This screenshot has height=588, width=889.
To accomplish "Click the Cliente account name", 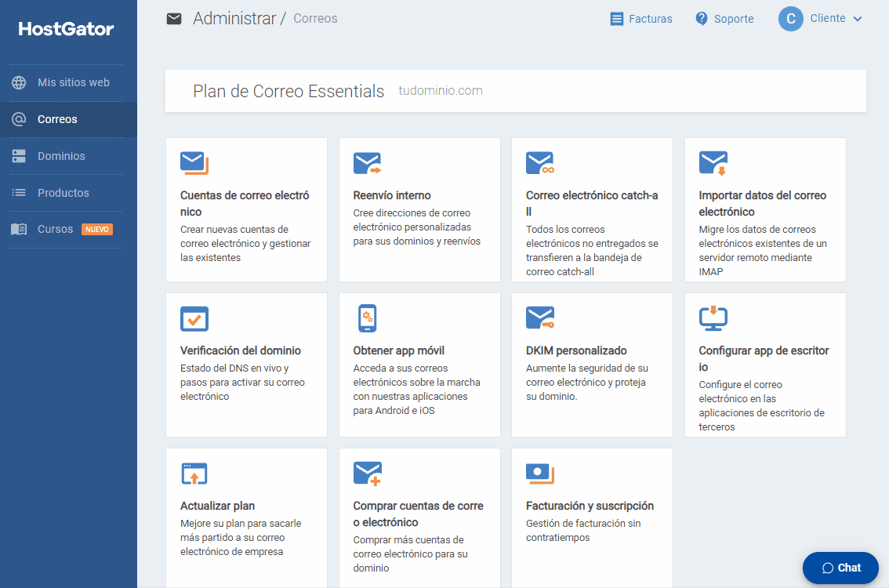I will tap(827, 18).
